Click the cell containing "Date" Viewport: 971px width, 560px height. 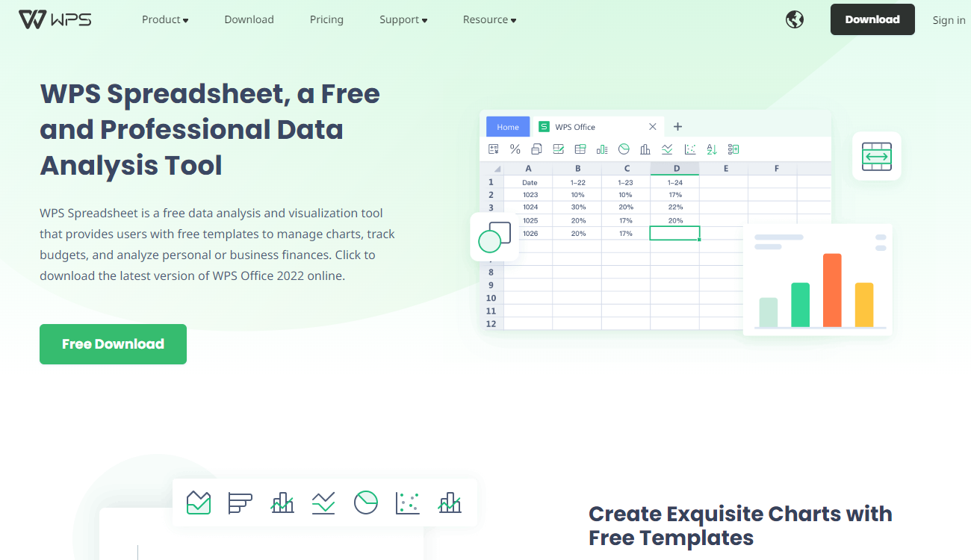(529, 182)
